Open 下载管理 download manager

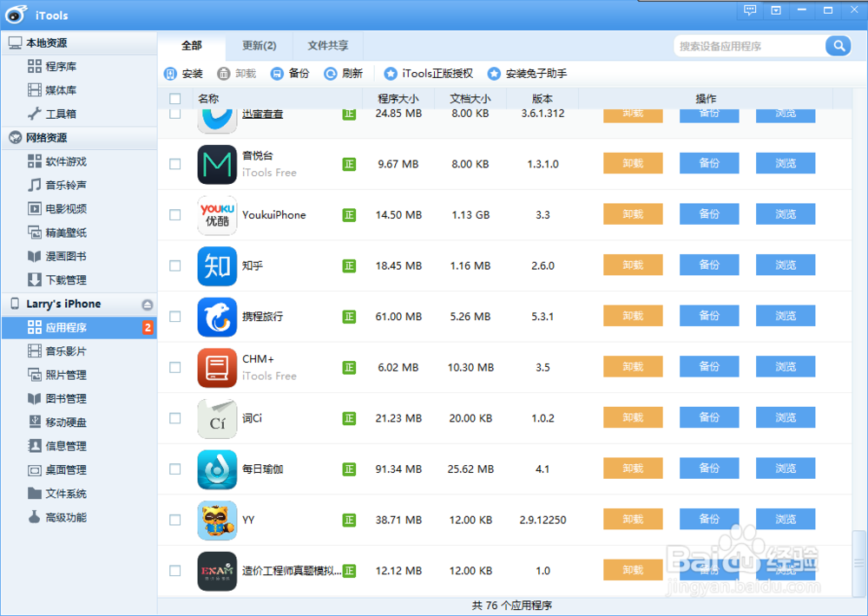pos(57,280)
